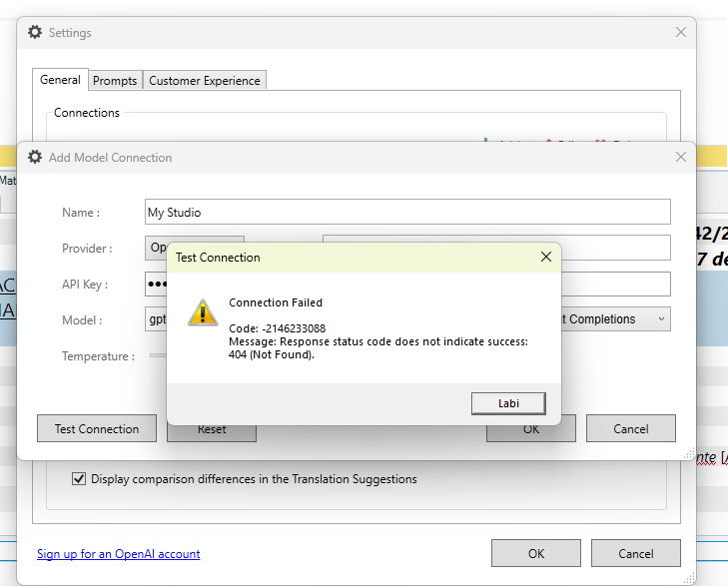Close the Add Model Connection window
Viewport: 728px width, 586px height.
[681, 157]
